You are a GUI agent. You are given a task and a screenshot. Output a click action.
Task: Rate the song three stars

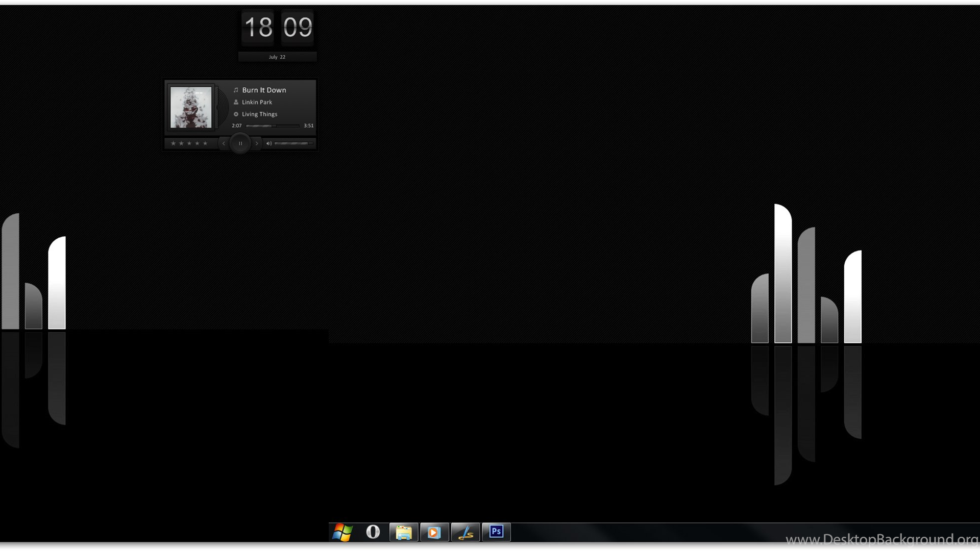189,143
